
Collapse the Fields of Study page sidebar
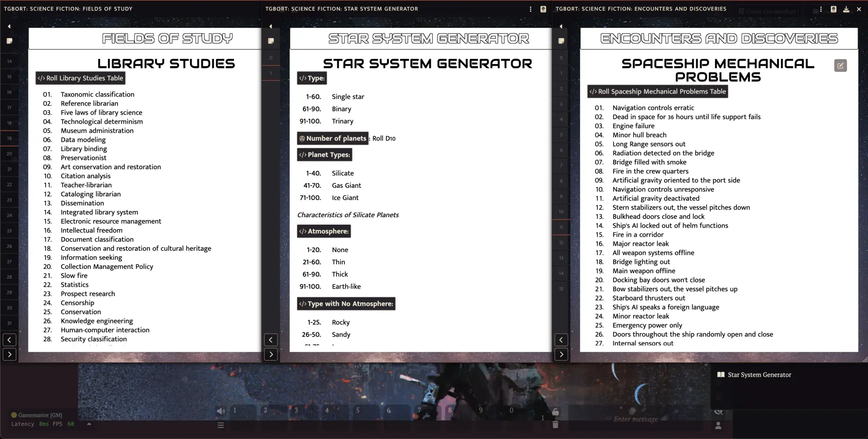tap(9, 27)
